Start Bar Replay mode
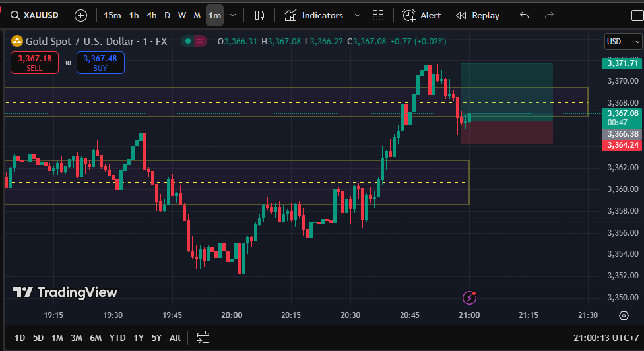This screenshot has width=644, height=351. (x=478, y=16)
